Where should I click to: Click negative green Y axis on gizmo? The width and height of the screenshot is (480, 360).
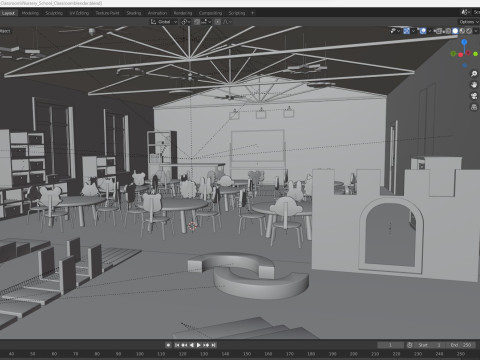tap(453, 53)
